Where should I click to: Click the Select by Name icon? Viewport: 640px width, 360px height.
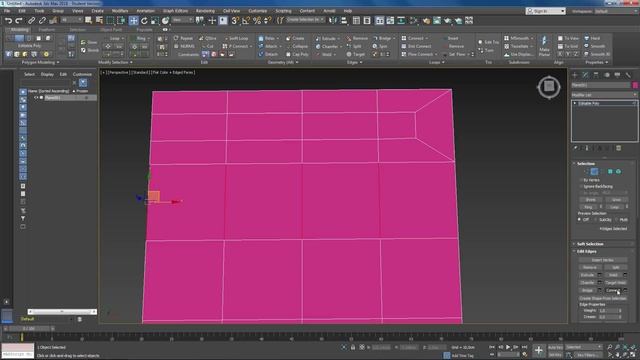pyautogui.click(x=99, y=20)
